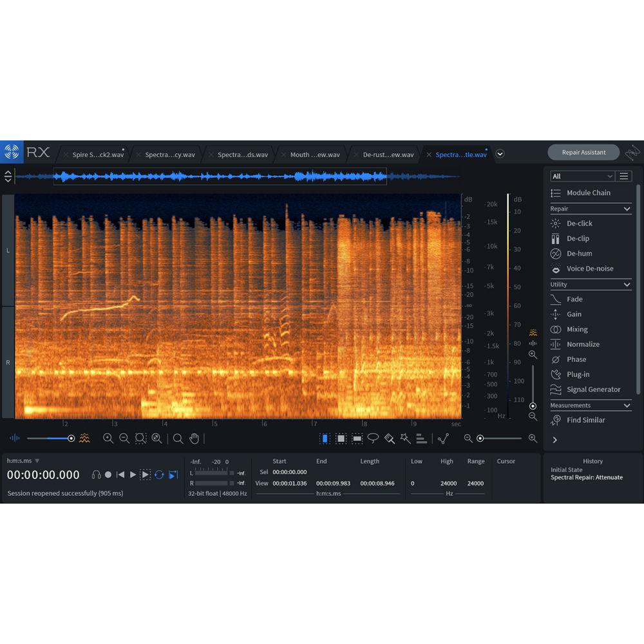Select the Magic Wand selection tool
644x644 pixels.
click(x=405, y=439)
